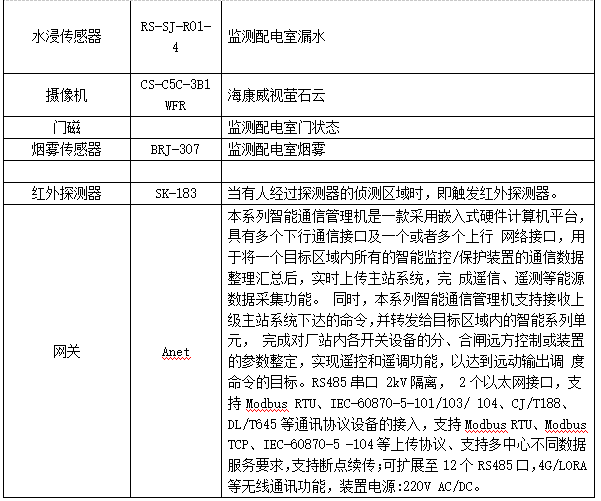Click the description '监测配电室漏水'
This screenshot has height=501, width=601.
click(x=276, y=37)
